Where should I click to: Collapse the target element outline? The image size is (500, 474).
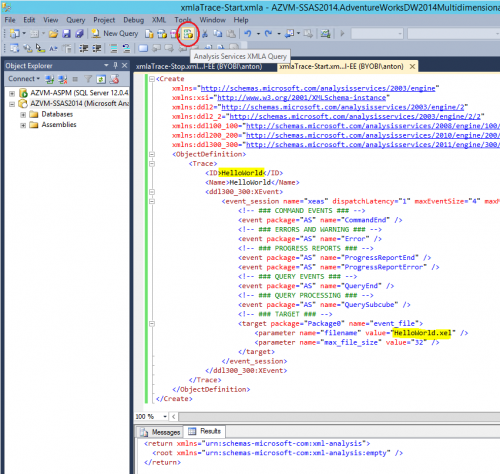[x=152, y=324]
